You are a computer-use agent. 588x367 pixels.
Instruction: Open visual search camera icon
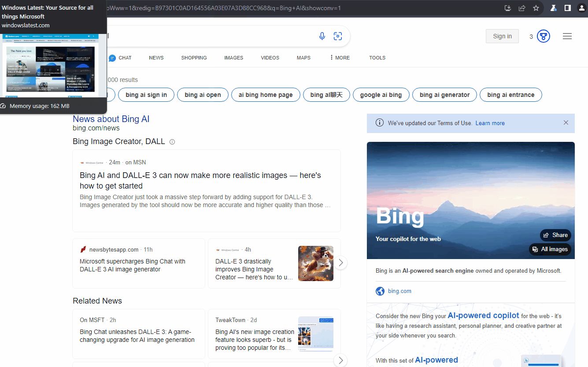click(338, 36)
